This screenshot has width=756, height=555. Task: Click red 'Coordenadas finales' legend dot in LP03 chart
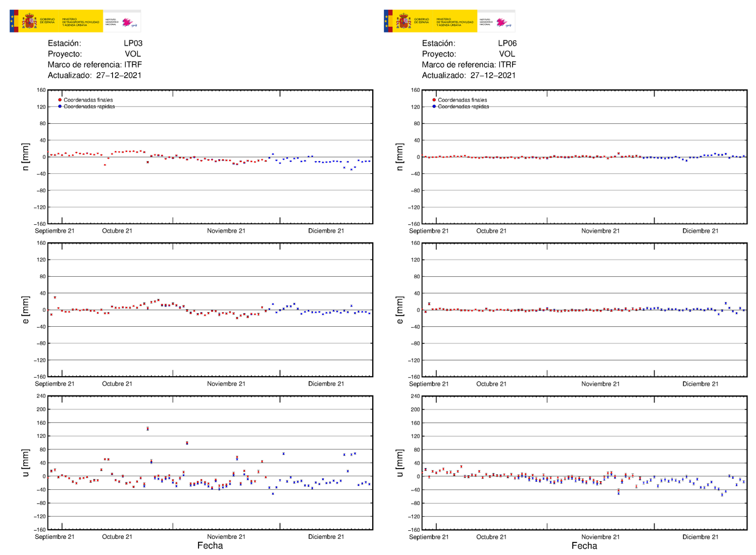pos(60,100)
